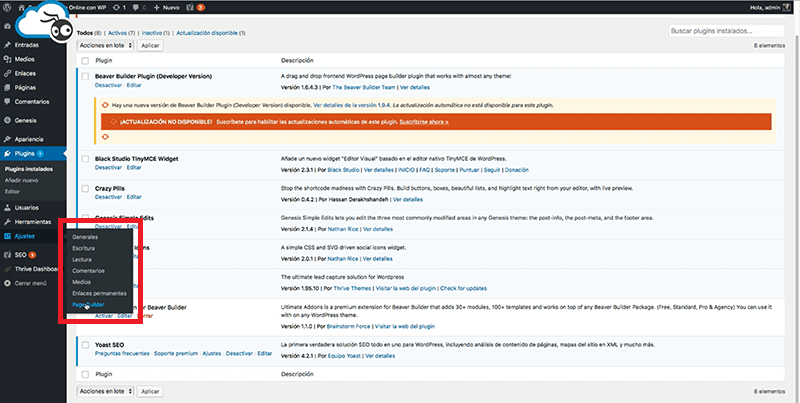Open 'Suscribirse ahora' link in orange bar
The image size is (800, 403).
[x=424, y=122]
